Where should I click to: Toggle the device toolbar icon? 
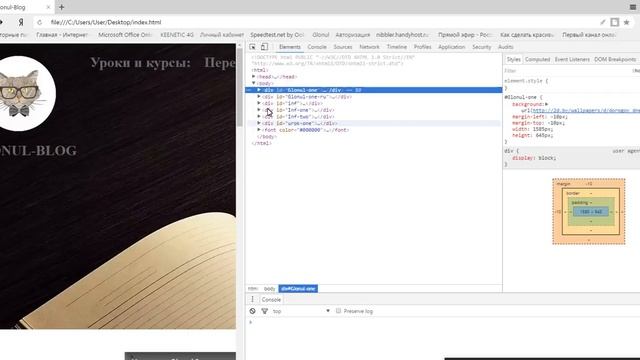pos(264,47)
